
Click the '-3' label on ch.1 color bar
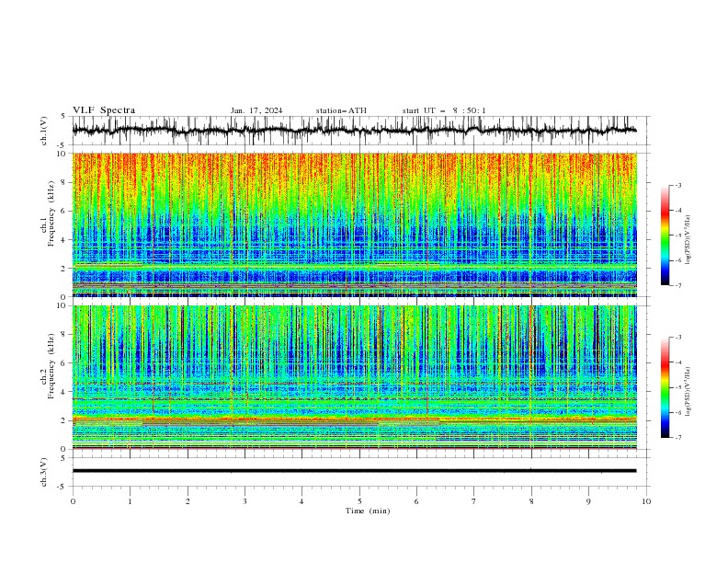click(x=678, y=186)
